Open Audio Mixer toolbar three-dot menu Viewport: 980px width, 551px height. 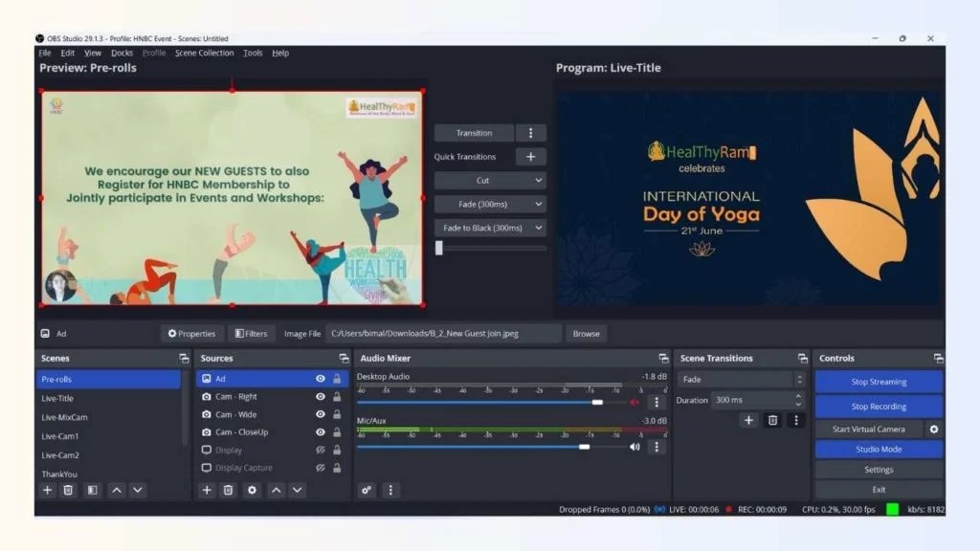(390, 491)
